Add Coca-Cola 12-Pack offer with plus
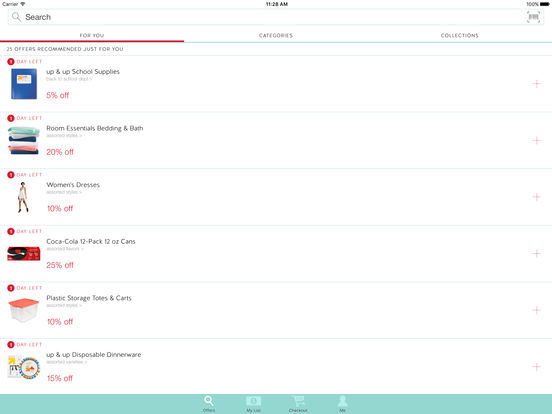Screen dimensions: 552x414 [536, 253]
